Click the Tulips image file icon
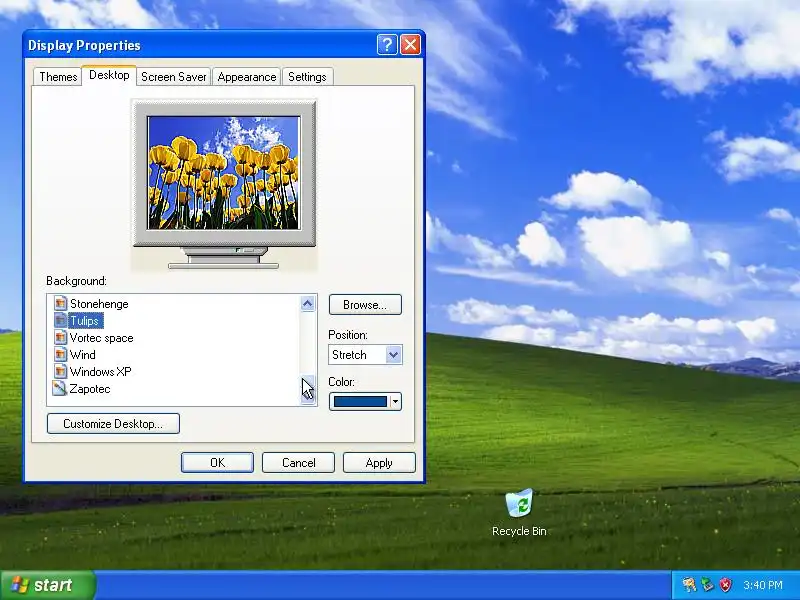 (60, 320)
